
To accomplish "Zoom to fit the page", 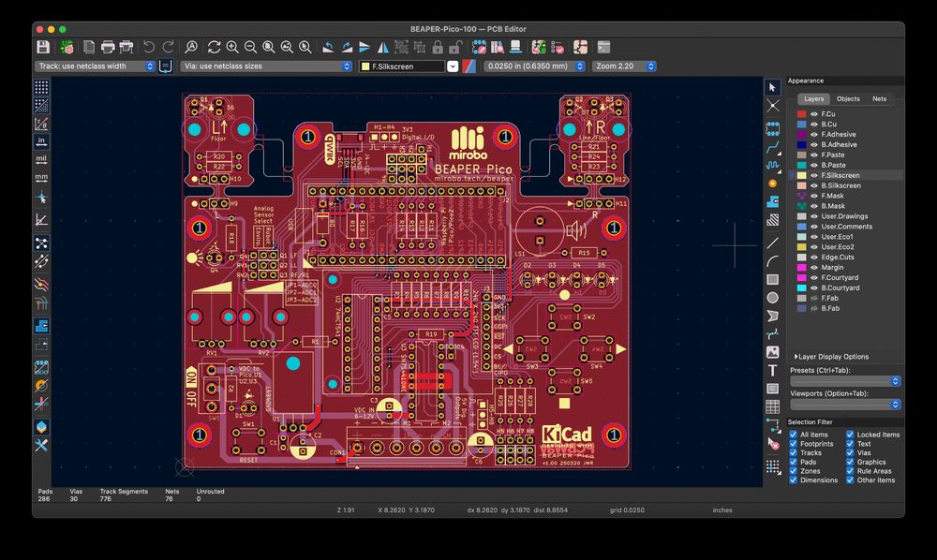I will [x=269, y=47].
